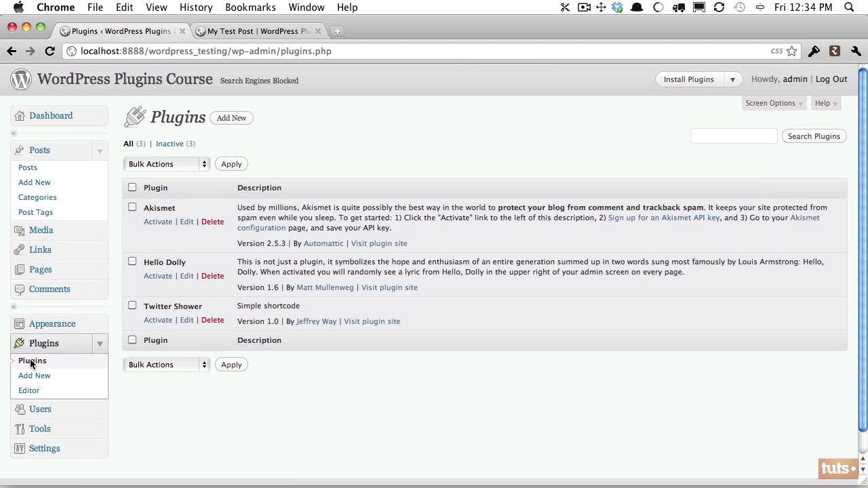Expand Screen Options panel
Viewport: 868px width, 488px height.
tap(774, 104)
